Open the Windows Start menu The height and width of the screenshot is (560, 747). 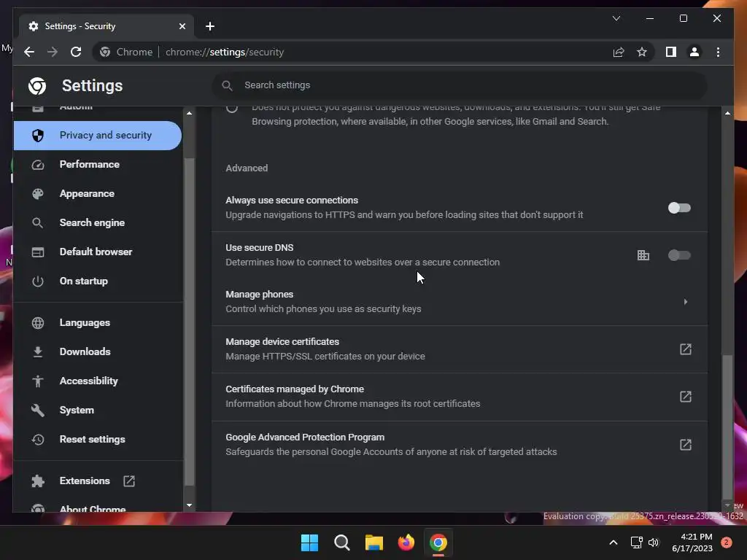(309, 542)
